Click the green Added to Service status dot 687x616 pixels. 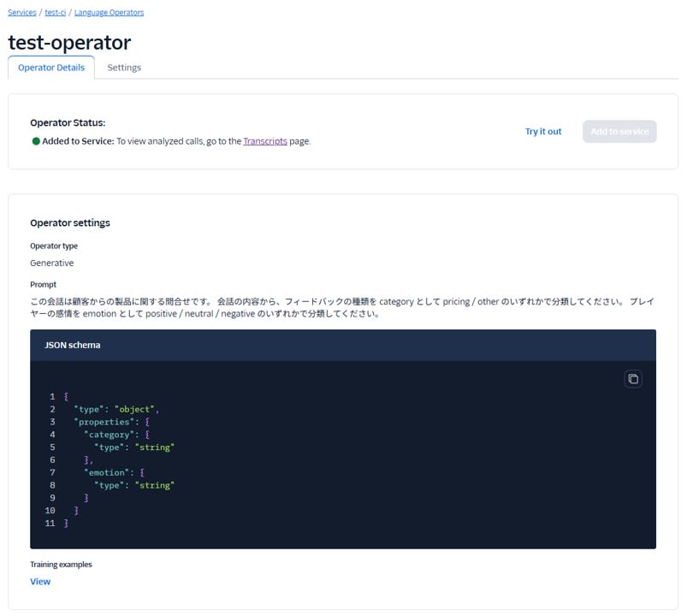[x=36, y=141]
